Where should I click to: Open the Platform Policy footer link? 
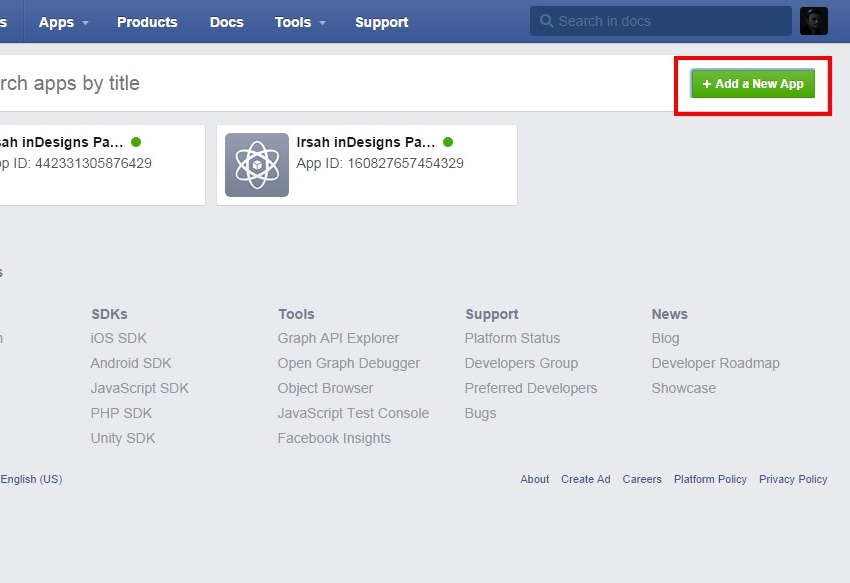click(710, 479)
